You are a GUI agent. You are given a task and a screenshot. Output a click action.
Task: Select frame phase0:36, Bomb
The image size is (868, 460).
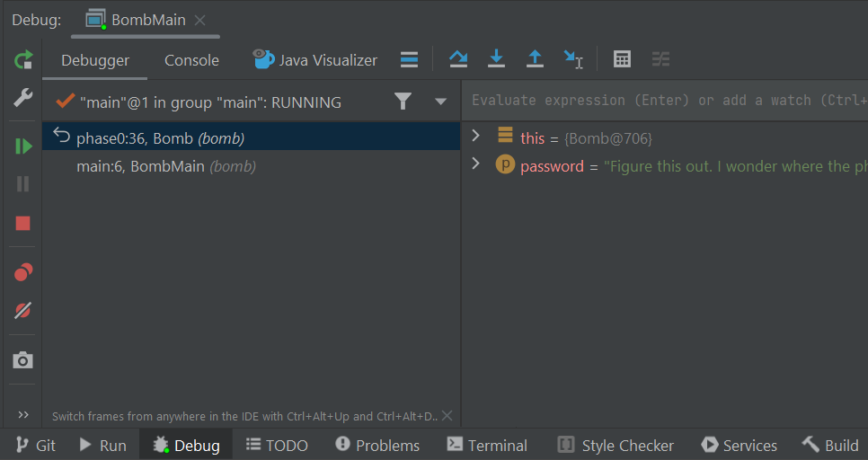coord(252,137)
